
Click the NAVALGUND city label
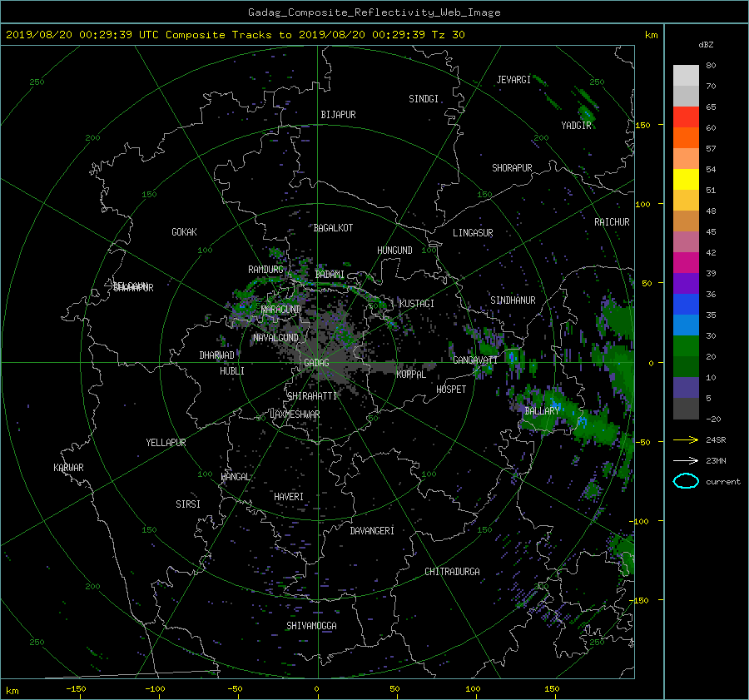[275, 338]
